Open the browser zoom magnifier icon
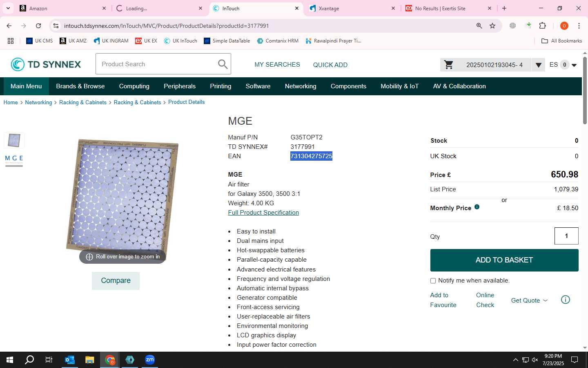This screenshot has height=368, width=588. tap(479, 26)
